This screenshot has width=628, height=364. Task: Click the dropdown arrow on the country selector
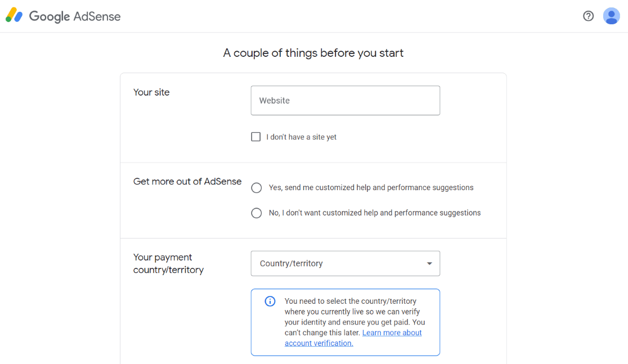pos(430,263)
